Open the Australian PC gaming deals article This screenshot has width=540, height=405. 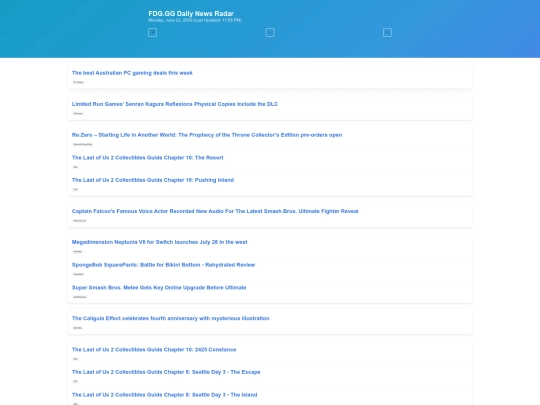pos(132,73)
